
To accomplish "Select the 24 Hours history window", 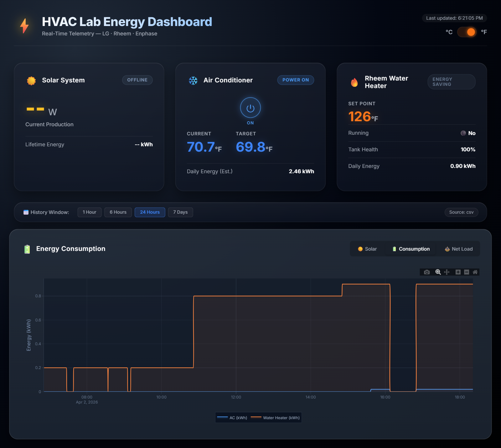I will pyautogui.click(x=150, y=212).
